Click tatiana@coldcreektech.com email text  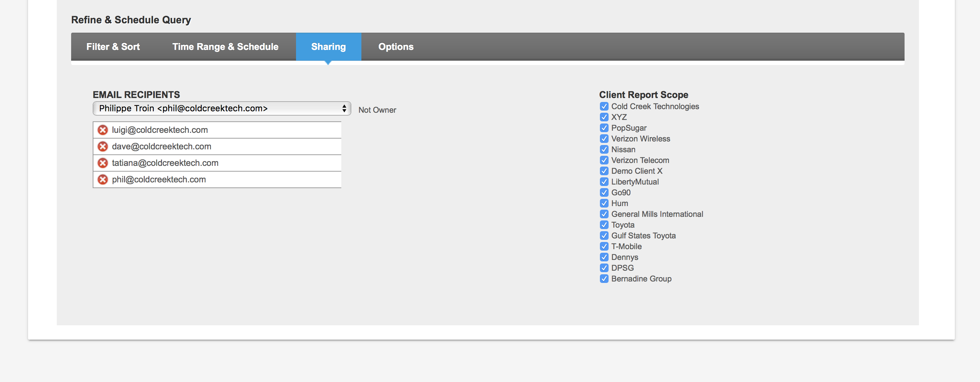click(x=165, y=163)
